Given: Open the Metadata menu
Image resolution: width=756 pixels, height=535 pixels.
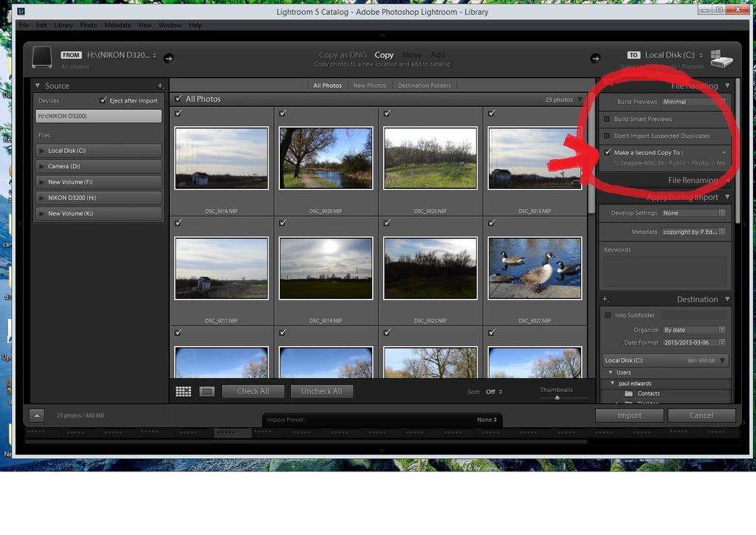Looking at the screenshot, I should pos(117,25).
